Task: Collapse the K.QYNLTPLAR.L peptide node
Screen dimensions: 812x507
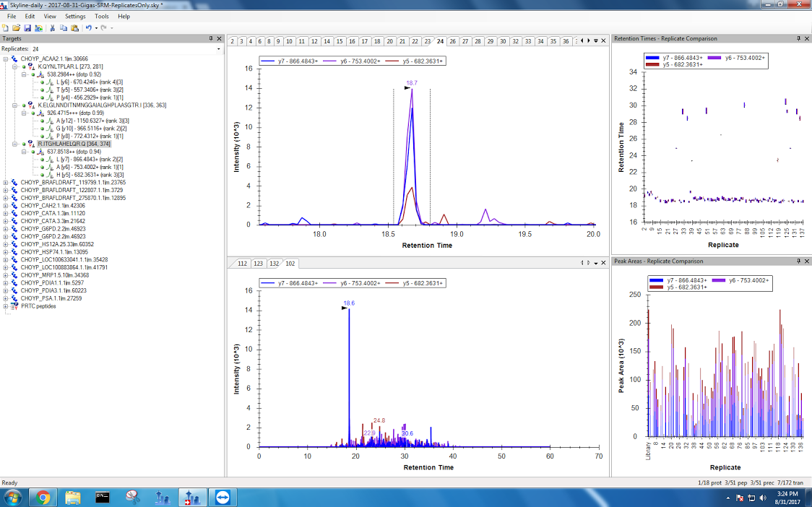Action: (x=15, y=66)
